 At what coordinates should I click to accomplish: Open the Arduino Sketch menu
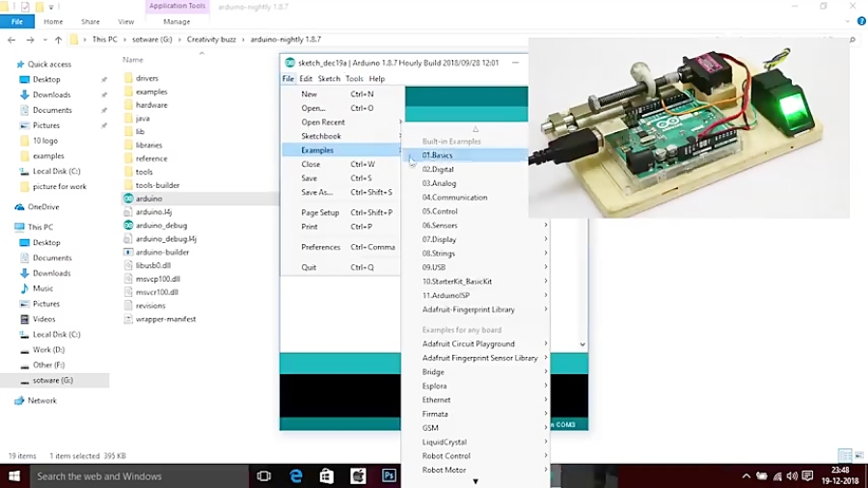click(x=329, y=78)
